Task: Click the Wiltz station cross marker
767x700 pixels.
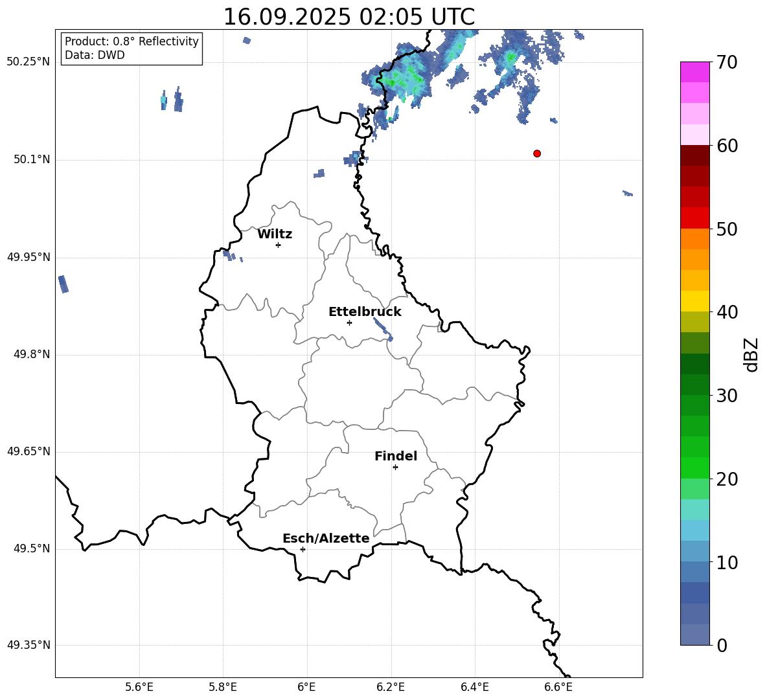Action: pos(279,245)
